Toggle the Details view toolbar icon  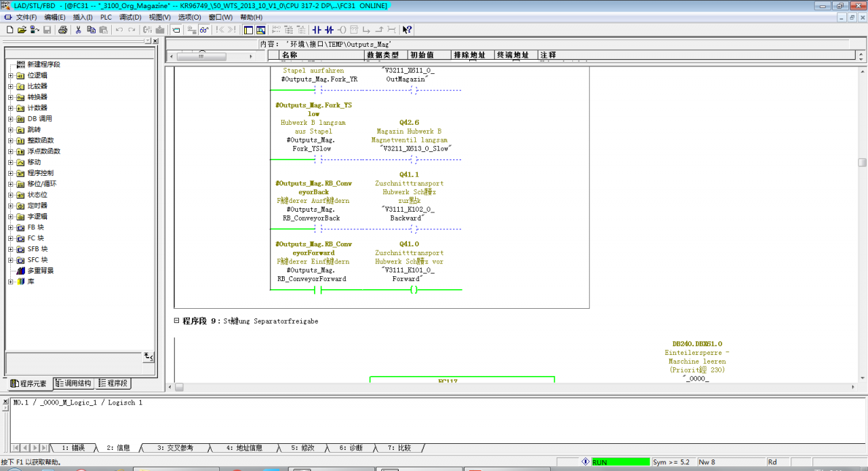(x=260, y=30)
